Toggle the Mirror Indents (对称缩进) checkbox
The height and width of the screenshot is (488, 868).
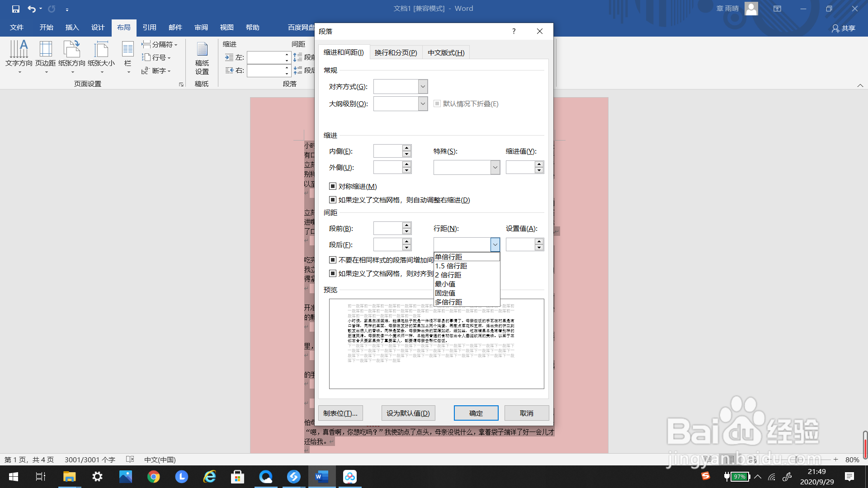pos(333,186)
